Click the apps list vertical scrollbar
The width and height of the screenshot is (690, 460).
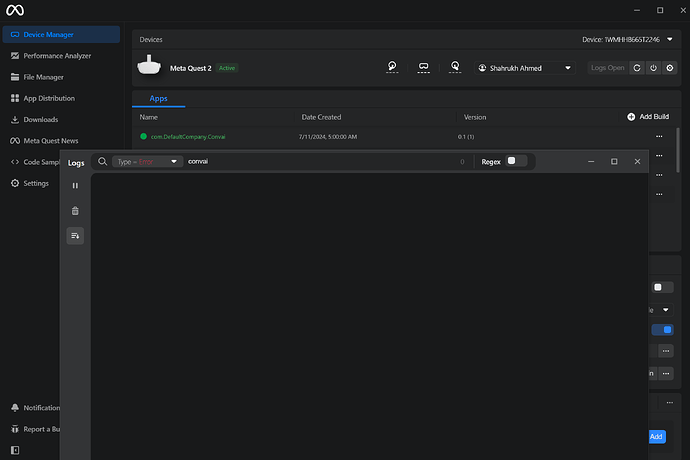click(x=678, y=150)
